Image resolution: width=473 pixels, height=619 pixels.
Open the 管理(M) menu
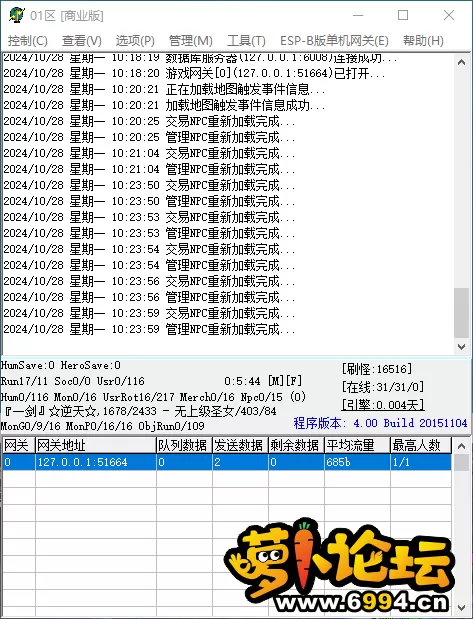coord(191,41)
